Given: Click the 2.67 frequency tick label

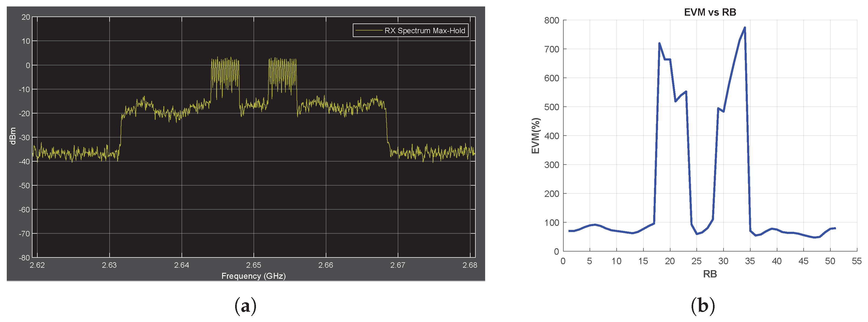Looking at the screenshot, I should [x=398, y=265].
